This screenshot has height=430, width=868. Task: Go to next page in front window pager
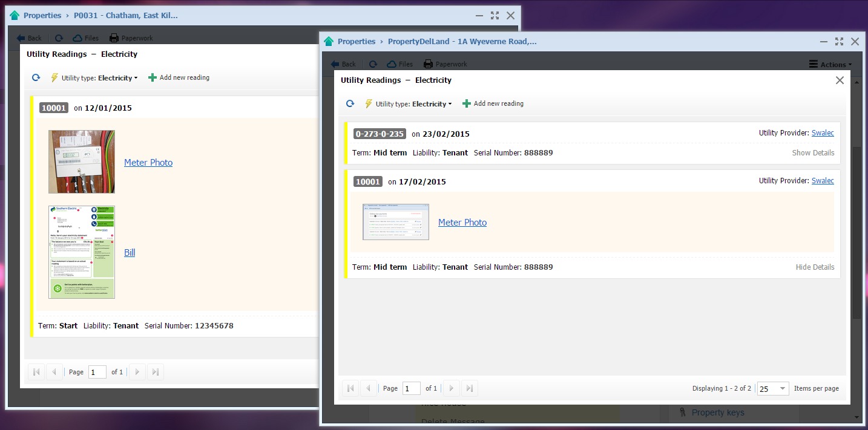tap(451, 388)
